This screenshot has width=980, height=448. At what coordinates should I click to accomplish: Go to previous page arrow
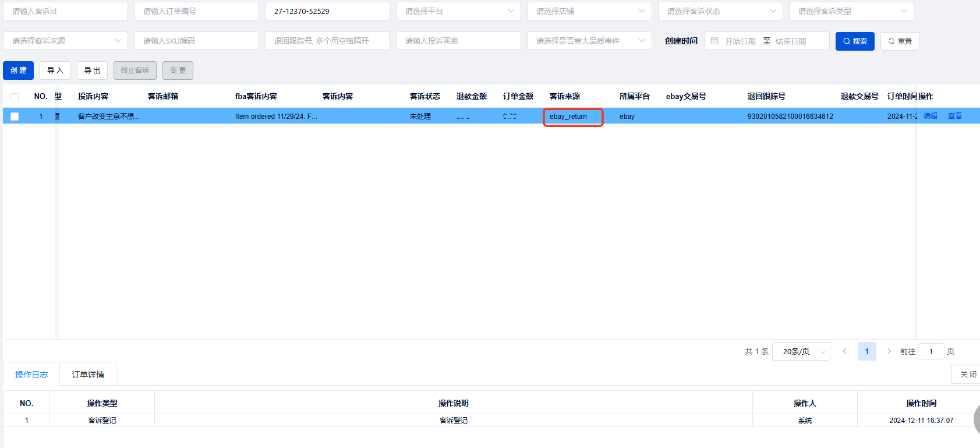pos(845,351)
